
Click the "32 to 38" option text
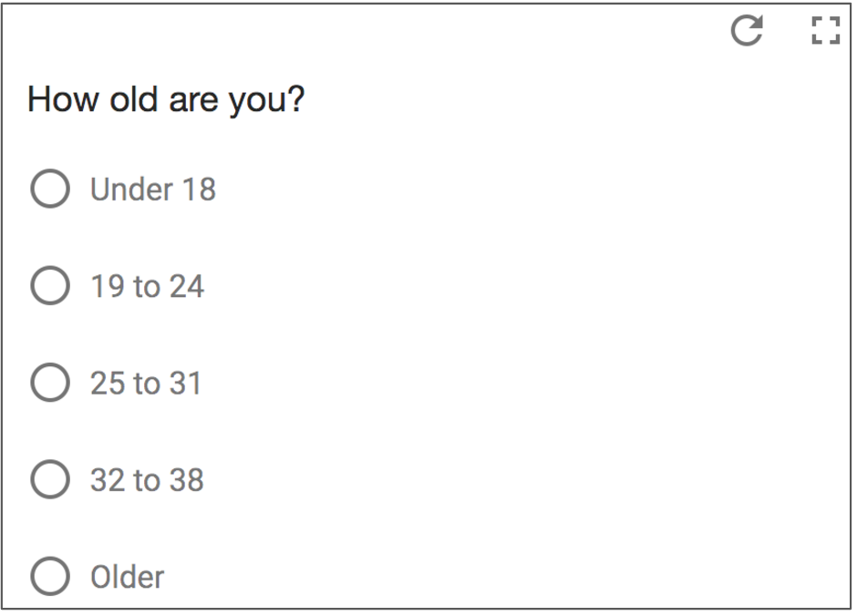[x=147, y=479]
